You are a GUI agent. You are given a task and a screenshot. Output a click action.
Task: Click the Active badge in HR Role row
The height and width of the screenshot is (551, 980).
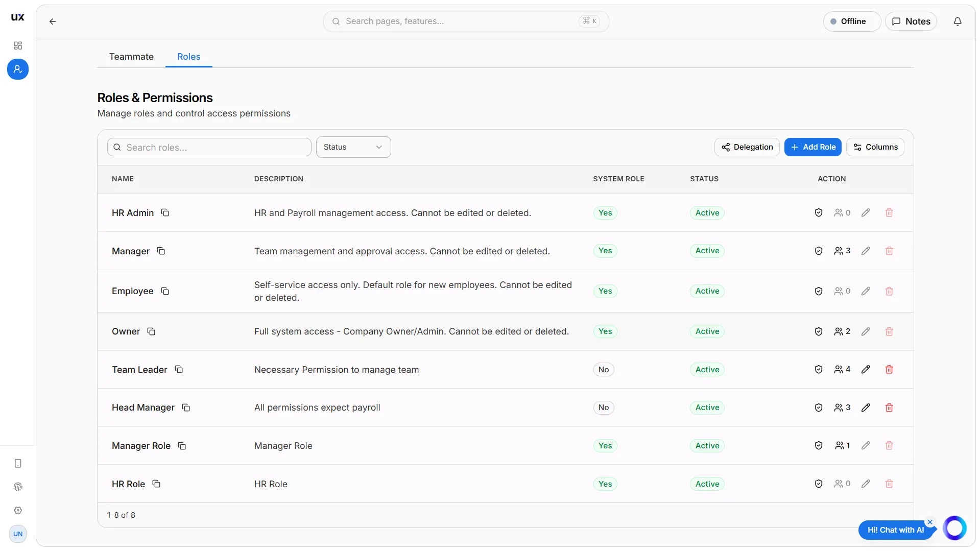point(707,484)
